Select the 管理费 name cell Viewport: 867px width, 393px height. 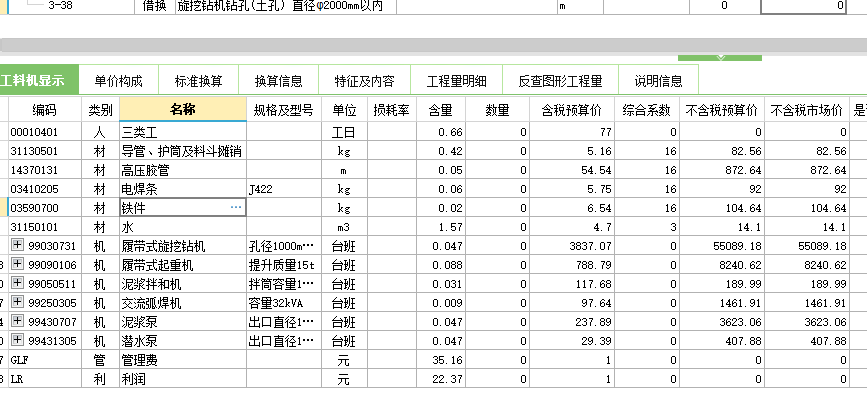[183, 360]
